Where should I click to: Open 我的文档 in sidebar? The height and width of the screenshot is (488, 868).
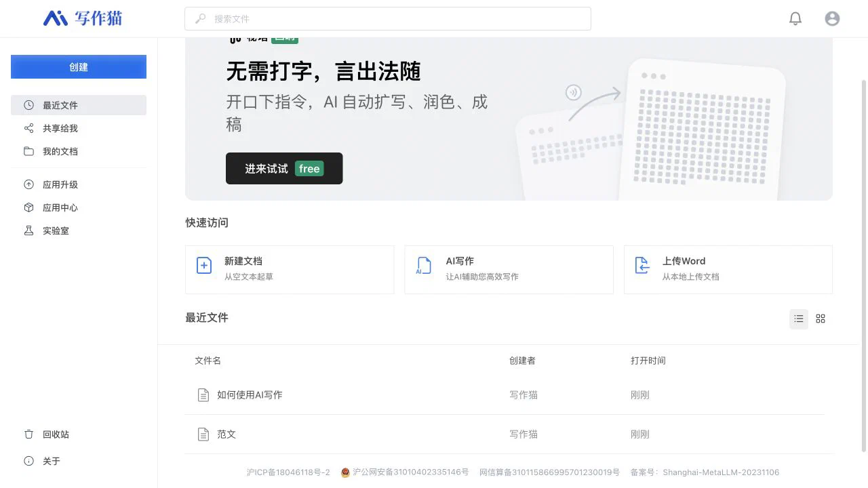point(79,151)
